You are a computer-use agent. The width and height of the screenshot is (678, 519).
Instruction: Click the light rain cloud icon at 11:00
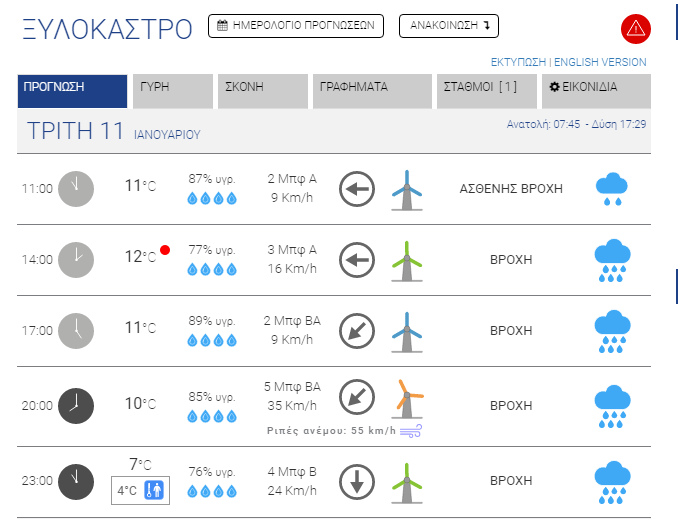pyautogui.click(x=611, y=188)
